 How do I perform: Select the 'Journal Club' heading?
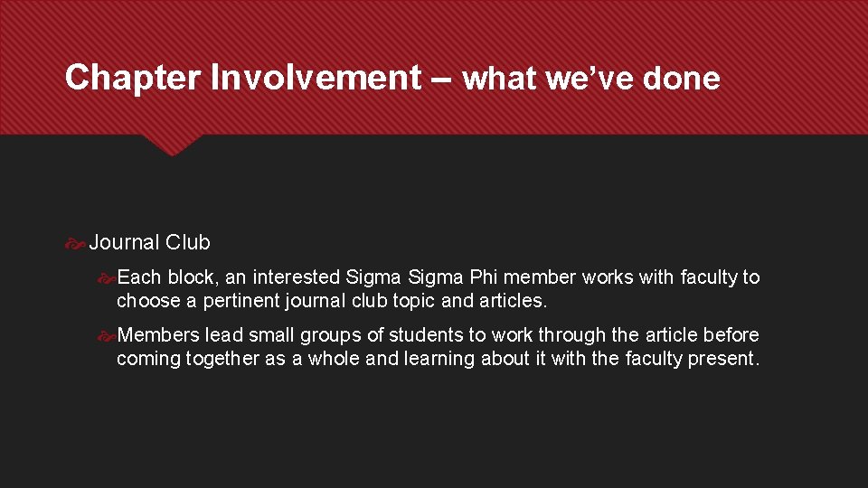149,242
